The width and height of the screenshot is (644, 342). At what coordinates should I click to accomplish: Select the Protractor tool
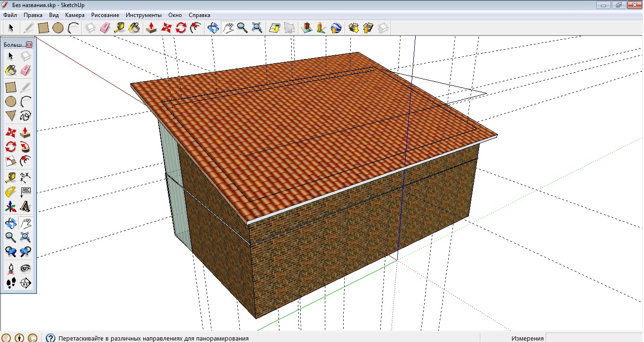pos(10,192)
